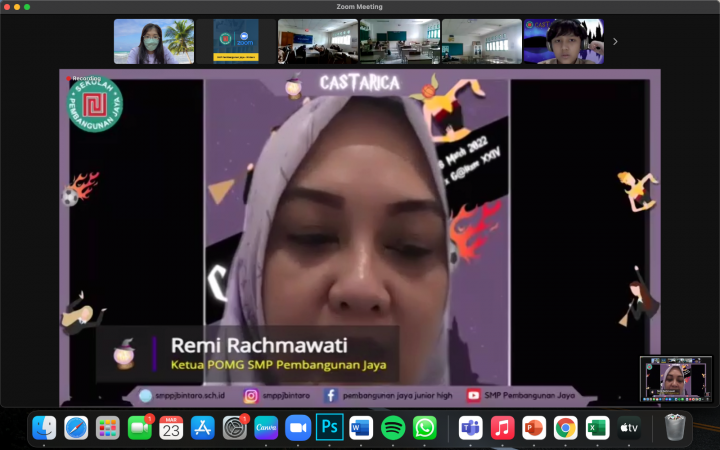Open Spotify in the dock
Image resolution: width=720 pixels, height=450 pixels.
click(x=393, y=428)
